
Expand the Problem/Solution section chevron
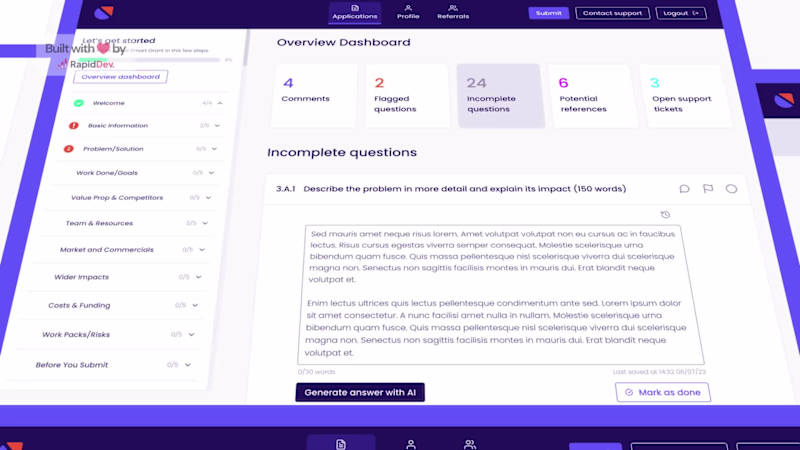(x=214, y=149)
